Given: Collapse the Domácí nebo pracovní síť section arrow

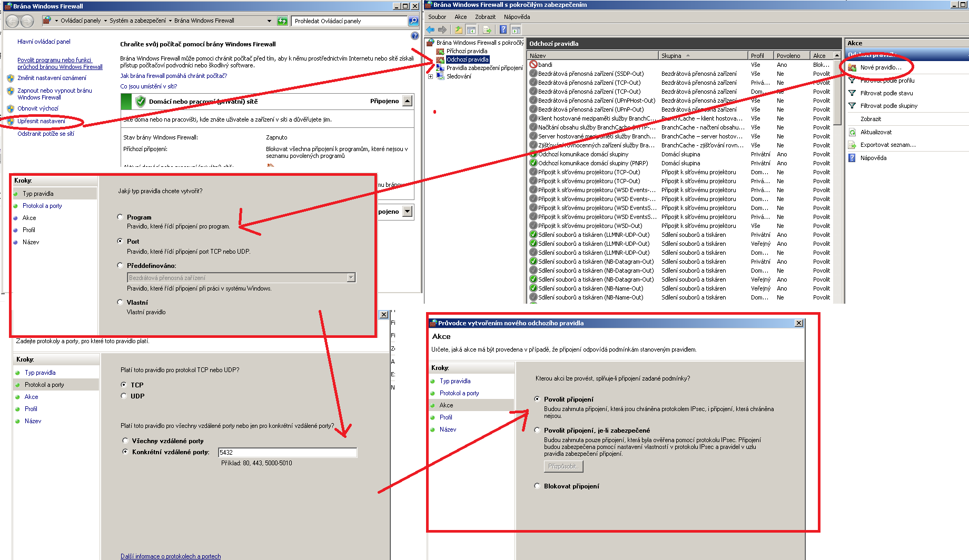Looking at the screenshot, I should point(407,101).
